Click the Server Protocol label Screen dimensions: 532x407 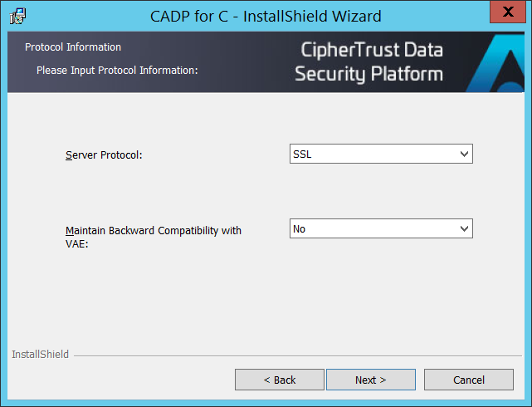(x=104, y=155)
